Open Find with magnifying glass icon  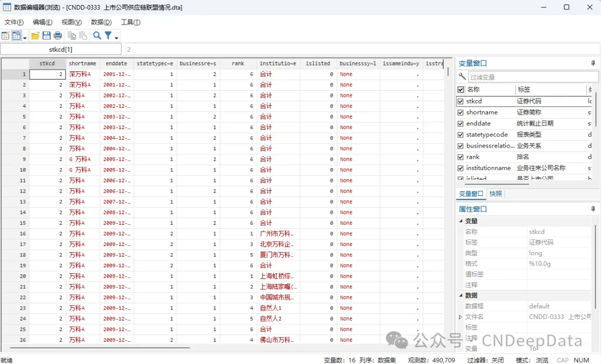(97, 36)
